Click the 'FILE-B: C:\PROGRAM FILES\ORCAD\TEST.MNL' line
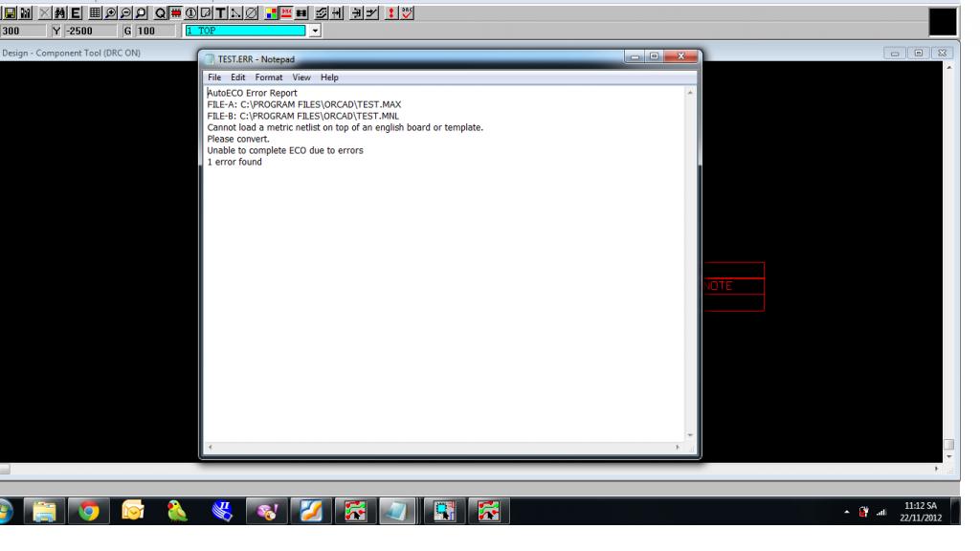Screen dimensions: 980x551 point(303,116)
